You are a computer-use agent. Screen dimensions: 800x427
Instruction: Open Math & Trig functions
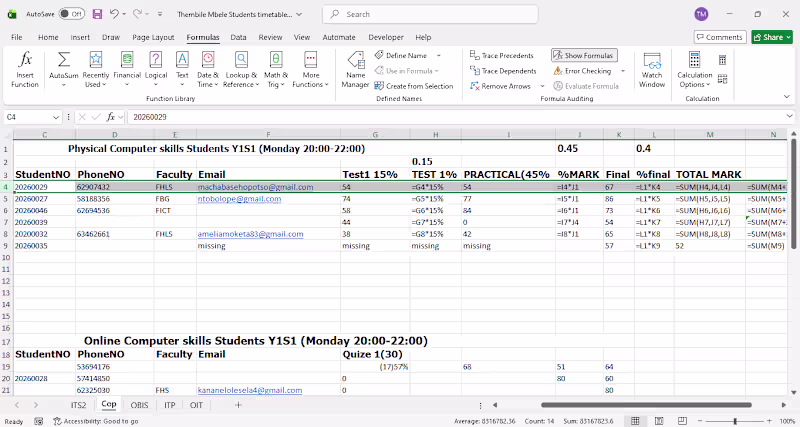coord(276,69)
